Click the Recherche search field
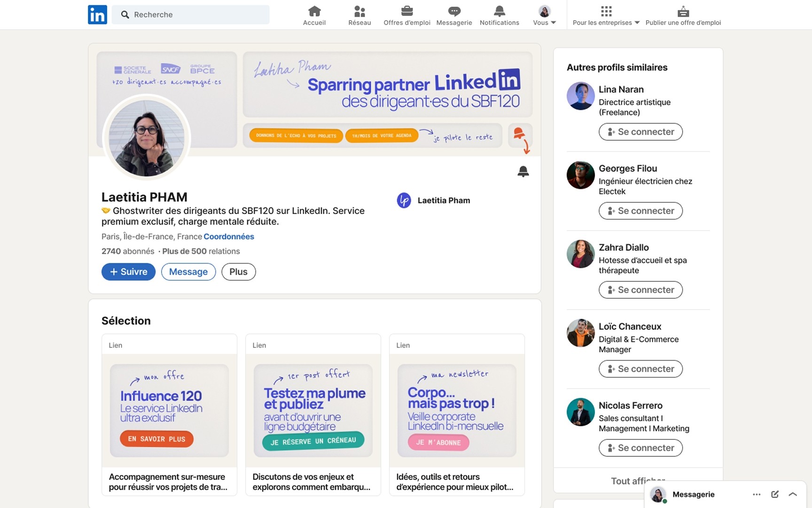 [191, 15]
